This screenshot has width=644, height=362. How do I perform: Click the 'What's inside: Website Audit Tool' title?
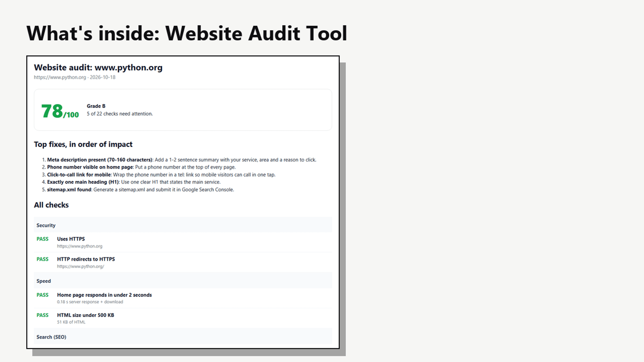click(186, 33)
